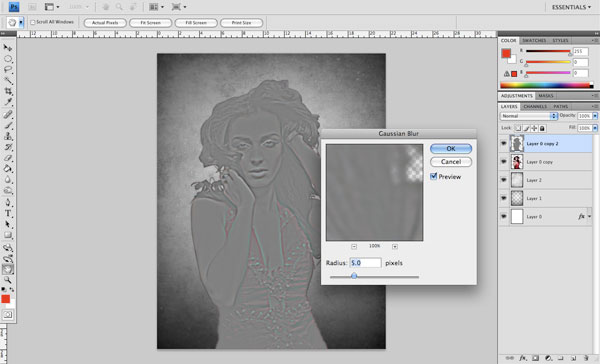Click the Gaussian Blur radius slider handle
The image size is (600, 364).
tap(354, 276)
